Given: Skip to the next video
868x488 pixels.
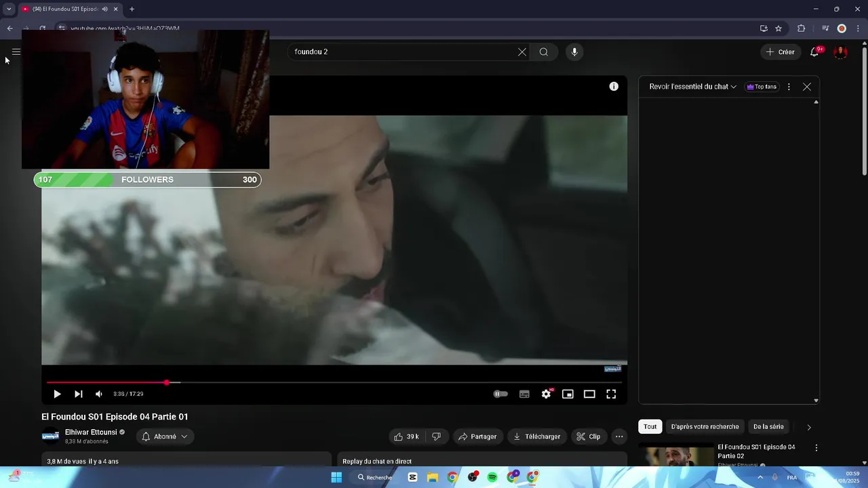Looking at the screenshot, I should click(79, 394).
